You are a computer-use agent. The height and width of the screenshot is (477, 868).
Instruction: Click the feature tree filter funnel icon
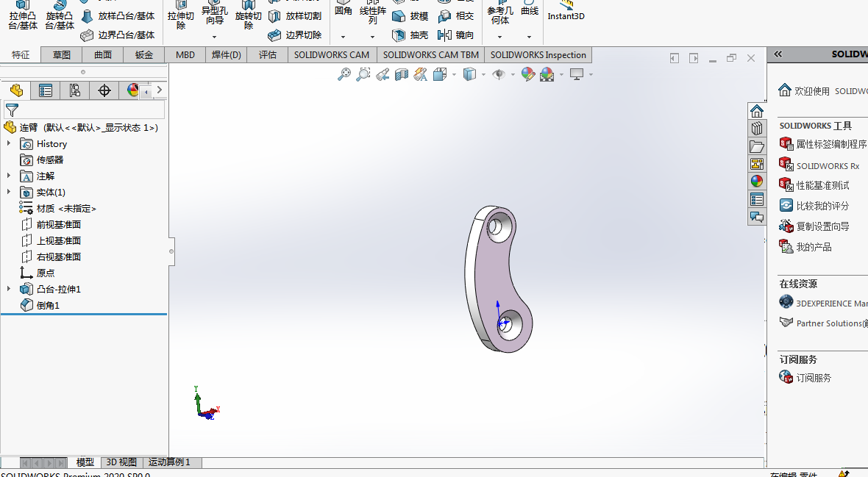tap(12, 110)
